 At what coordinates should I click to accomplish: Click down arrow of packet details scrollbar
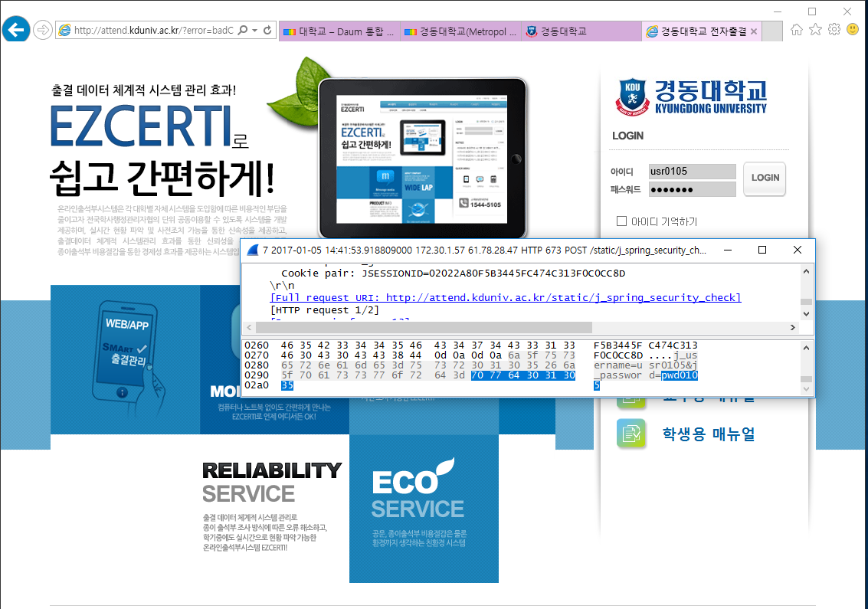coord(807,314)
